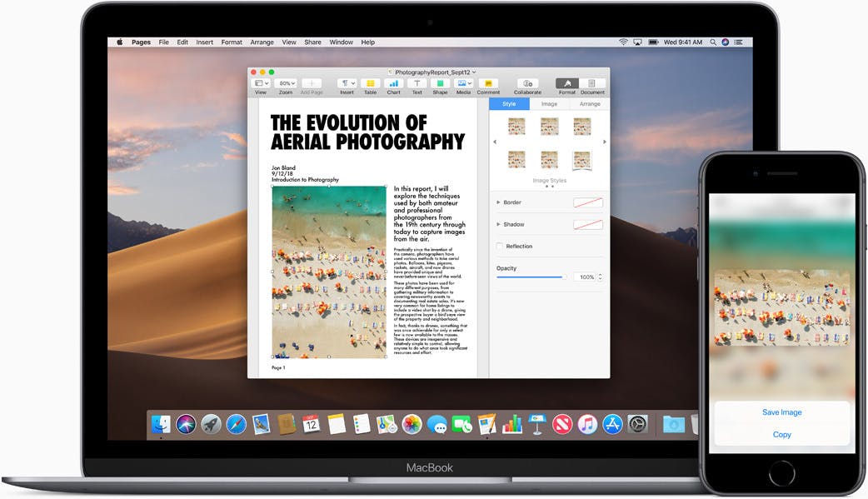Open the Zoom percentage dropdown
The image size is (868, 499).
[x=287, y=83]
